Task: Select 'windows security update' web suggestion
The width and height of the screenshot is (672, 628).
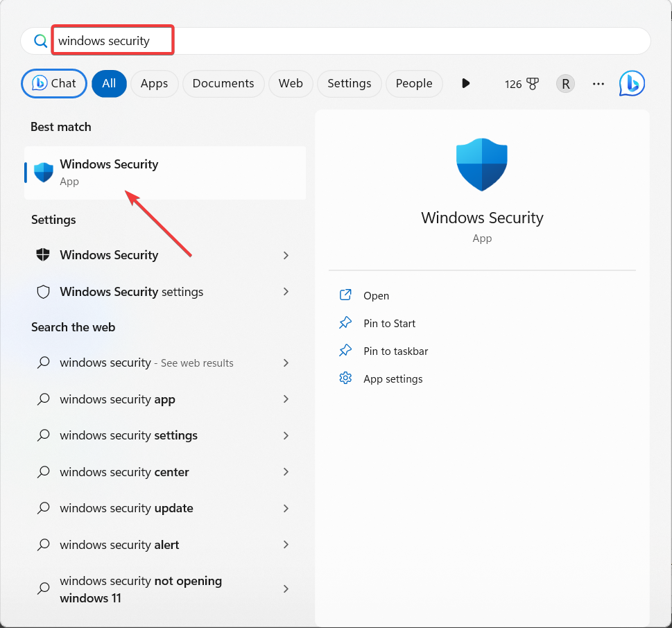Action: [x=165, y=509]
